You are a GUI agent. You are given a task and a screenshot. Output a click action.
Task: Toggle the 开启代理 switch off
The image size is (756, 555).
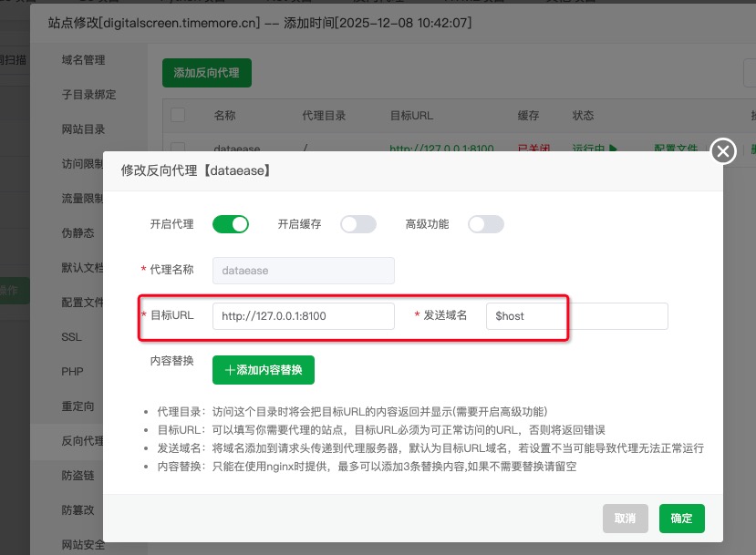coord(230,224)
